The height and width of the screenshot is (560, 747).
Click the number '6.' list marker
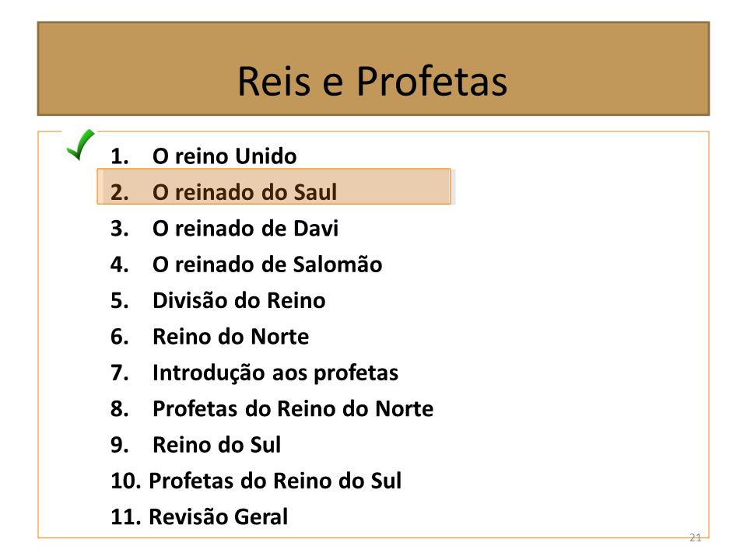[x=120, y=337]
